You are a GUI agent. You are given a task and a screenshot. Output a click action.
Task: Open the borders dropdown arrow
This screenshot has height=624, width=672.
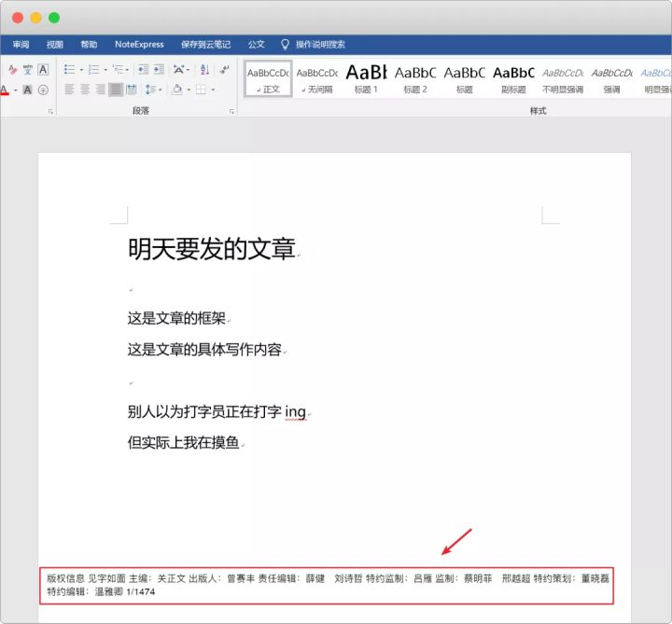pos(213,90)
